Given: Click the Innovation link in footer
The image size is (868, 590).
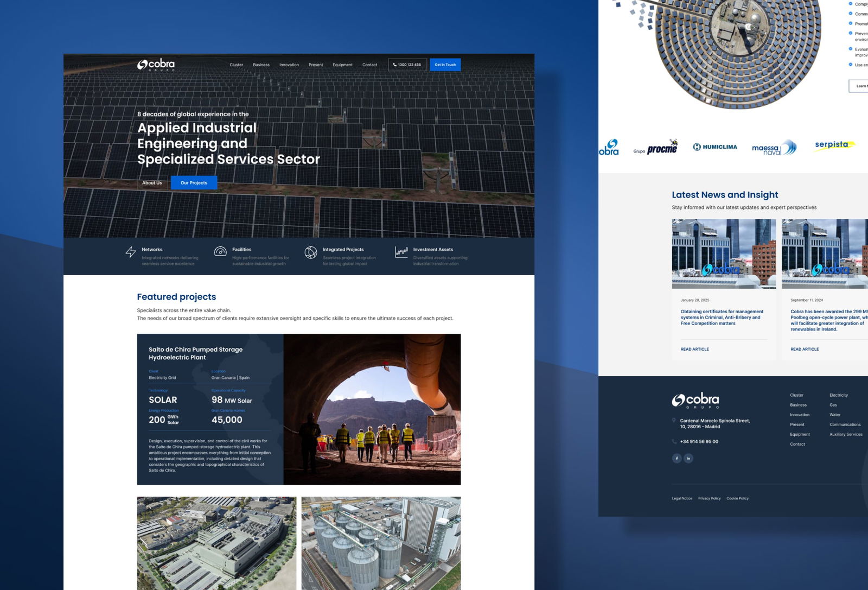Looking at the screenshot, I should tap(800, 415).
